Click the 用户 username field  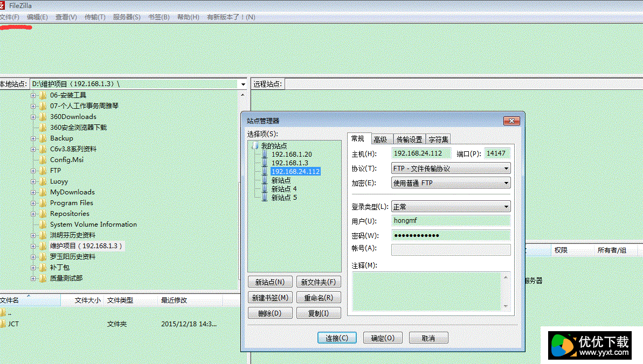[451, 221]
